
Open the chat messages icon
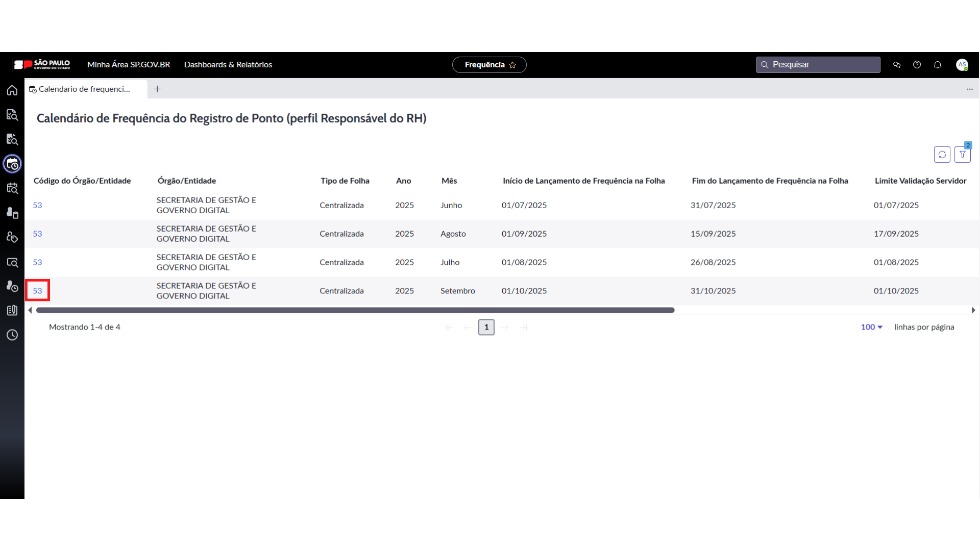point(896,65)
